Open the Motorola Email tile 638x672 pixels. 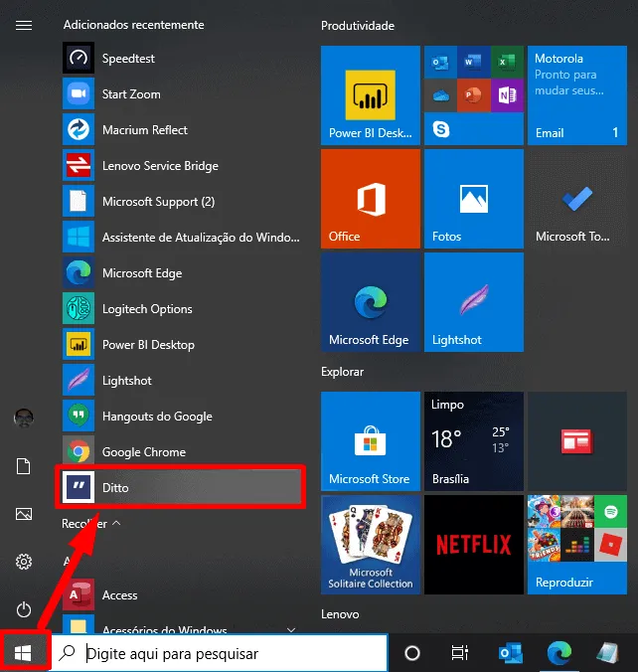(577, 95)
